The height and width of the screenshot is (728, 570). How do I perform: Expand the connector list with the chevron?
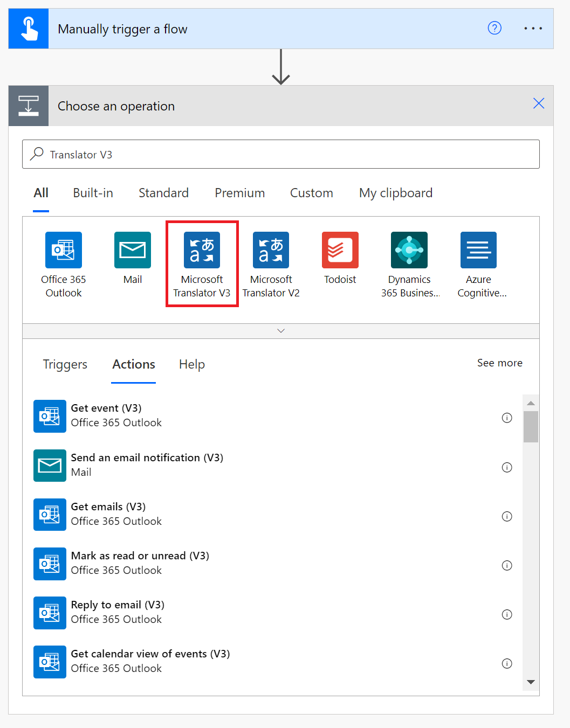tap(280, 330)
